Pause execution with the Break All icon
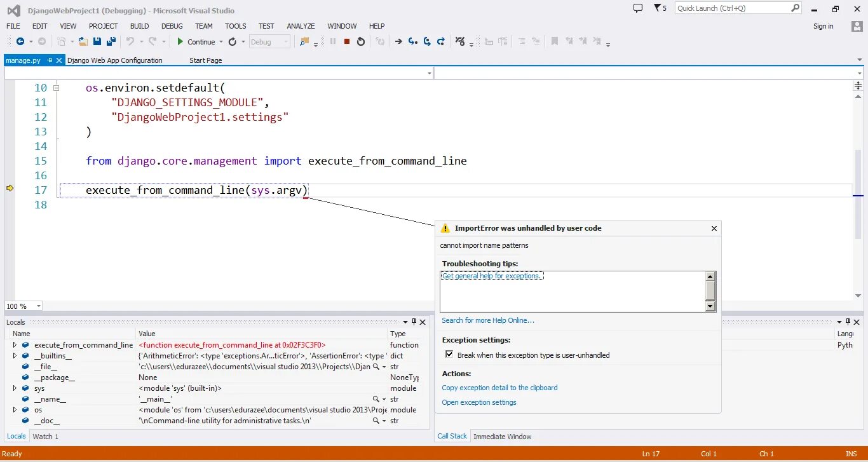Viewport: 868px width, 462px height. tap(332, 41)
